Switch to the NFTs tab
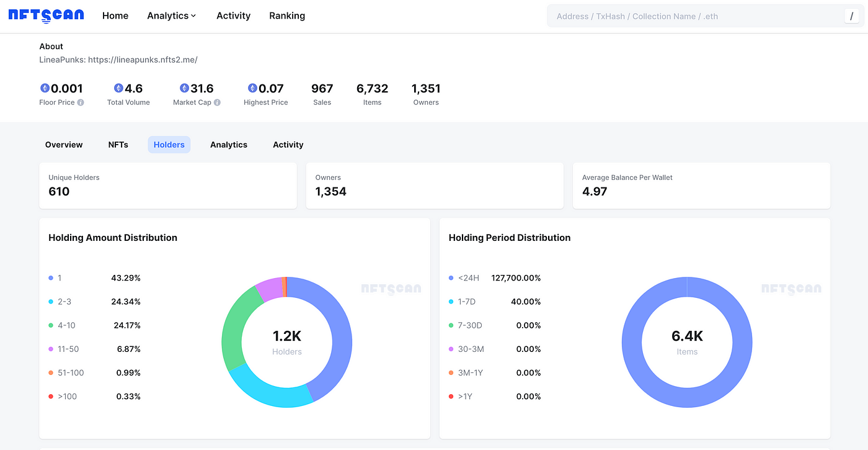Viewport: 868px width, 450px height. click(118, 145)
